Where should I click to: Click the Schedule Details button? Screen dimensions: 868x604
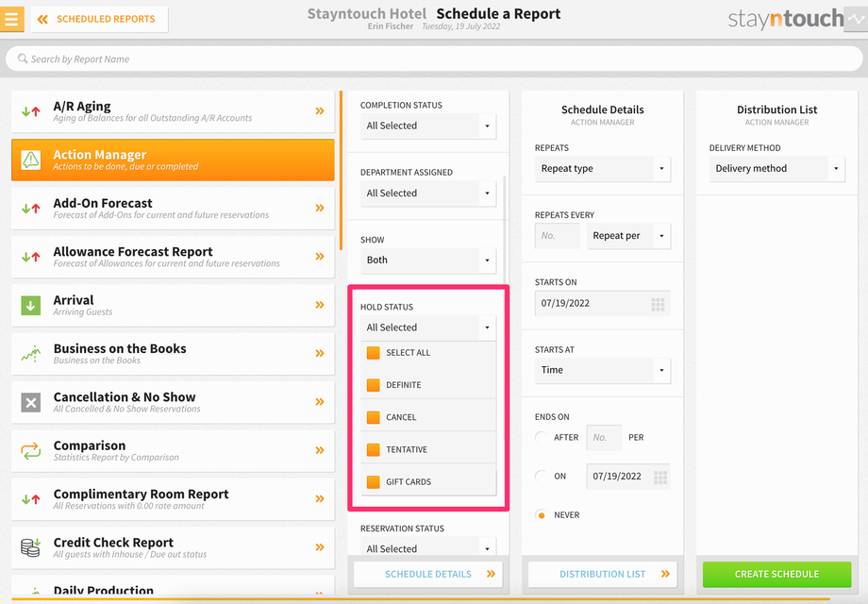[x=428, y=574]
